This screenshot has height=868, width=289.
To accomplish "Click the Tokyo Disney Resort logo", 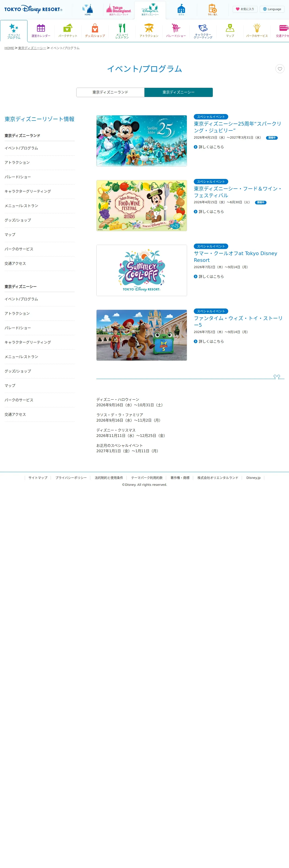I will click(x=33, y=9).
